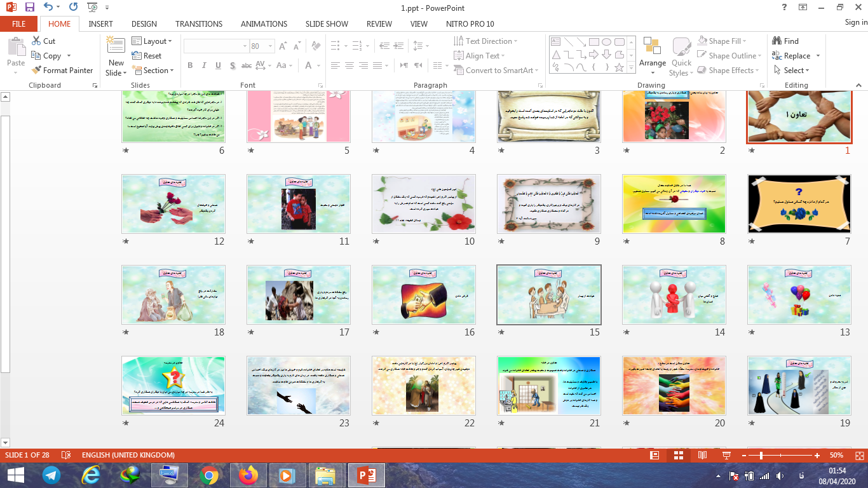Click the Format Painter brush icon

click(x=36, y=71)
